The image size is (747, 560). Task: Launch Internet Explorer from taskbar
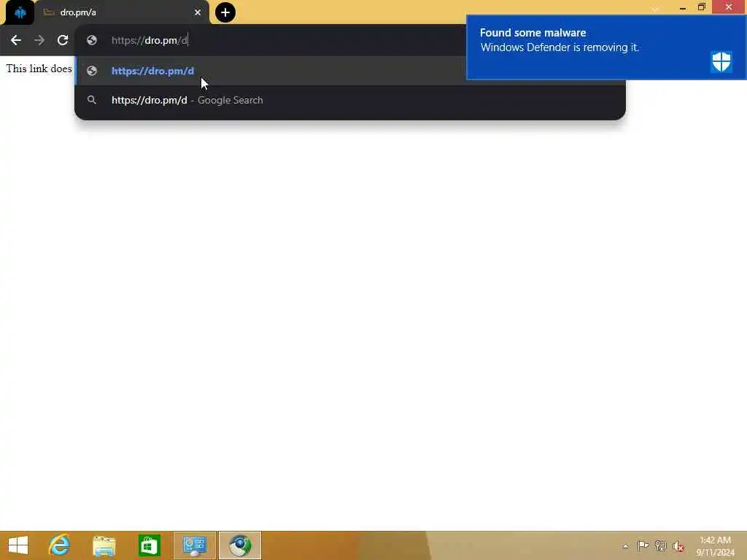point(60,545)
